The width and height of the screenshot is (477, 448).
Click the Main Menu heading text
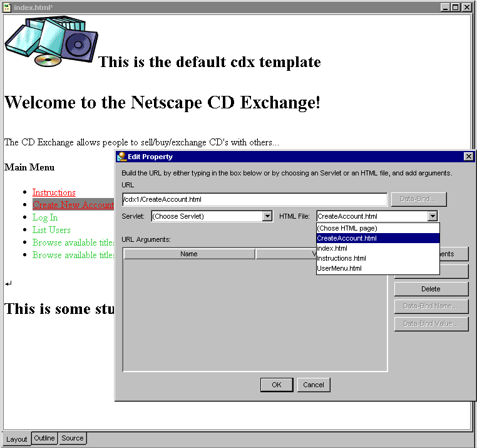pos(29,167)
